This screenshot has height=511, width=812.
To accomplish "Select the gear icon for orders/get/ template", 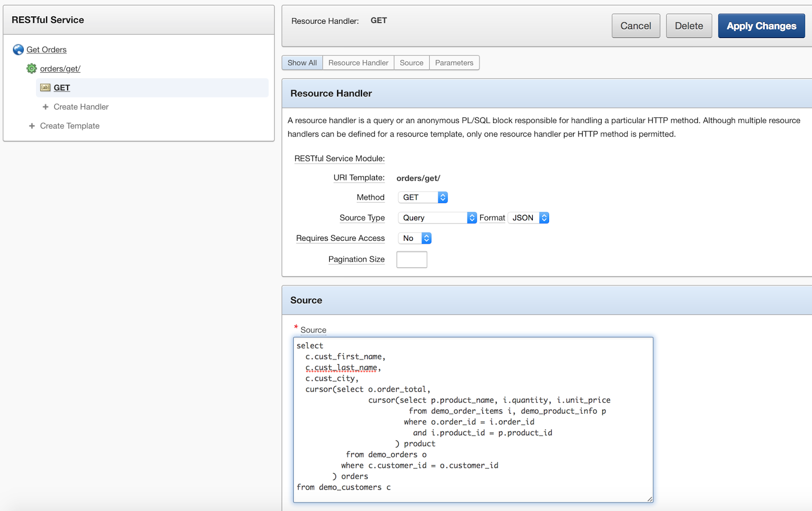I will point(31,68).
